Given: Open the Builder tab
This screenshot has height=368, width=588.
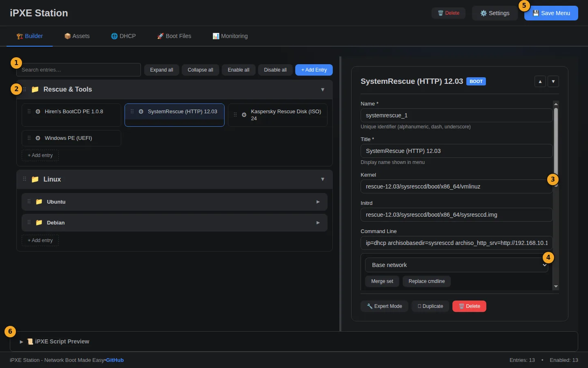Looking at the screenshot, I should click(x=29, y=36).
